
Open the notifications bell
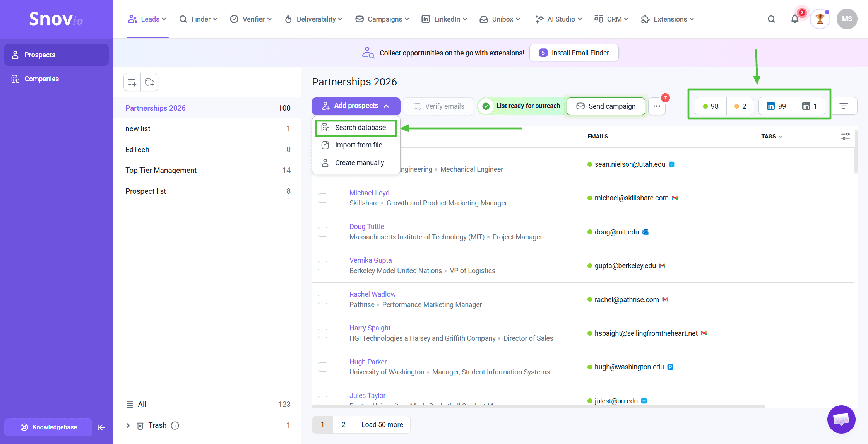click(x=794, y=19)
